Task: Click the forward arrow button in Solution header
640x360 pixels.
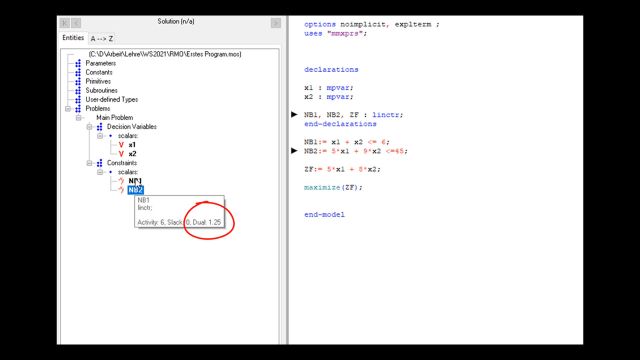Action: tap(276, 23)
